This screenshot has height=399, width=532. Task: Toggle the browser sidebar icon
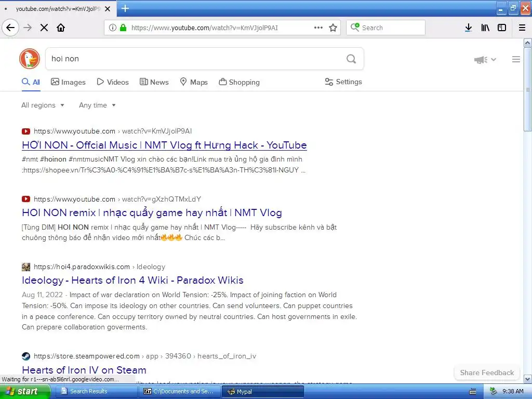point(502,28)
